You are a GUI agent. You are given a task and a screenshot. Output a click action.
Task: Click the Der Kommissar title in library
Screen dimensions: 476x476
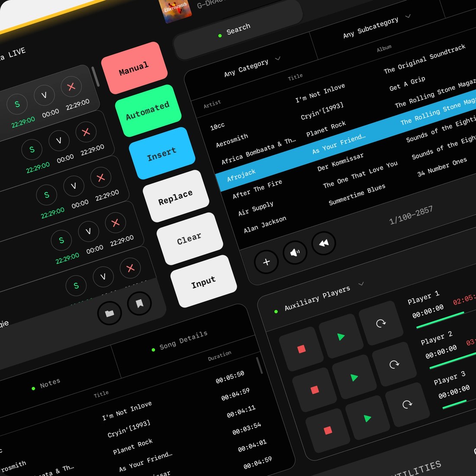[340, 162]
